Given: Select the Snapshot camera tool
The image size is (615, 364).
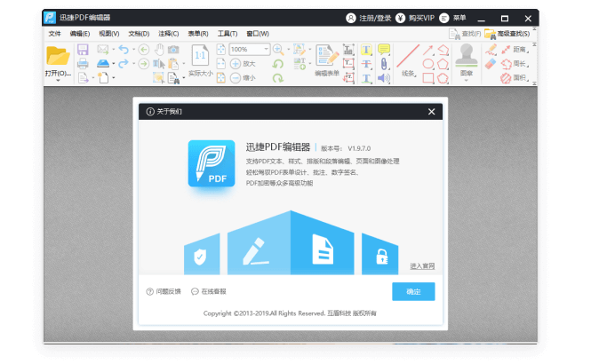Looking at the screenshot, I should [173, 50].
